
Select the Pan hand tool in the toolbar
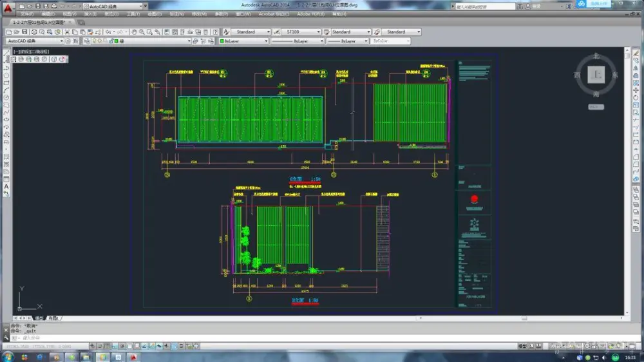(134, 32)
